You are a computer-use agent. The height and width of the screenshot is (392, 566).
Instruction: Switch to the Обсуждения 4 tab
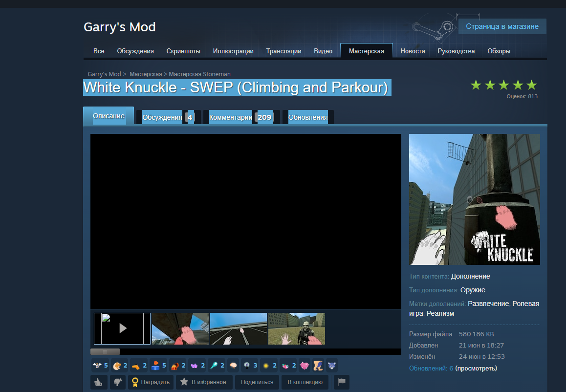pos(169,117)
